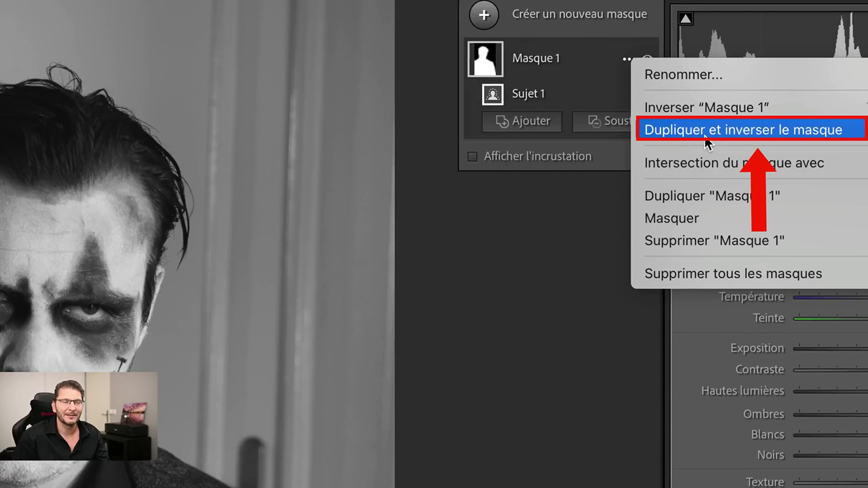Open the three-dot options for Masque 1
Image resolution: width=868 pixels, height=488 pixels.
(x=627, y=59)
